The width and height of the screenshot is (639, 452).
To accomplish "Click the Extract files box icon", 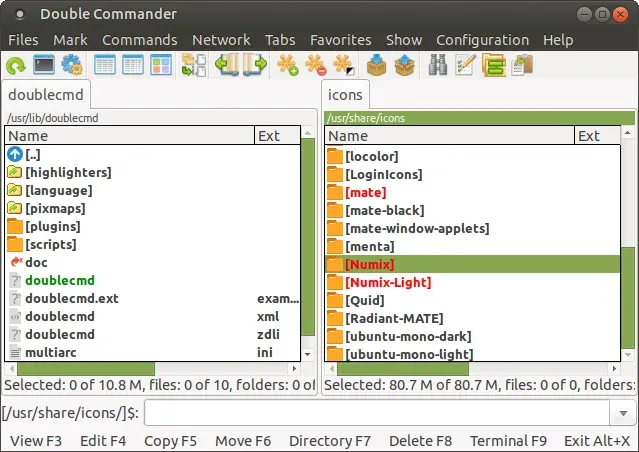I will (x=405, y=65).
